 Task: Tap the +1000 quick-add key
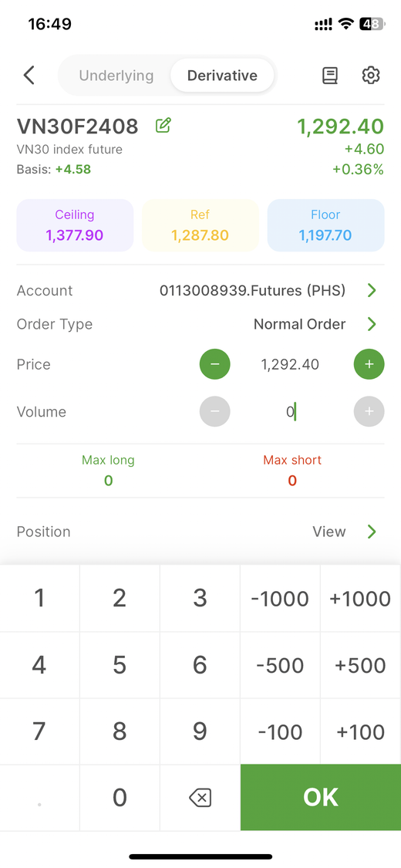tap(360, 599)
